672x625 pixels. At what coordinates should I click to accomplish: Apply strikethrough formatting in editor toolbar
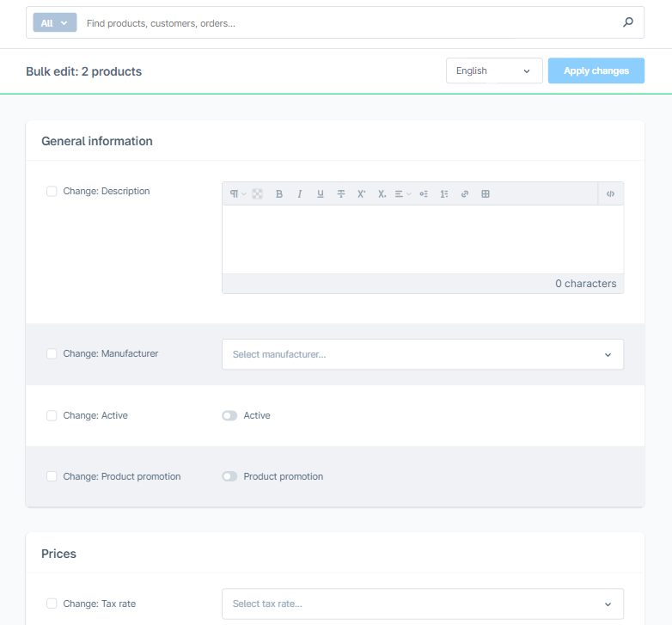(341, 194)
